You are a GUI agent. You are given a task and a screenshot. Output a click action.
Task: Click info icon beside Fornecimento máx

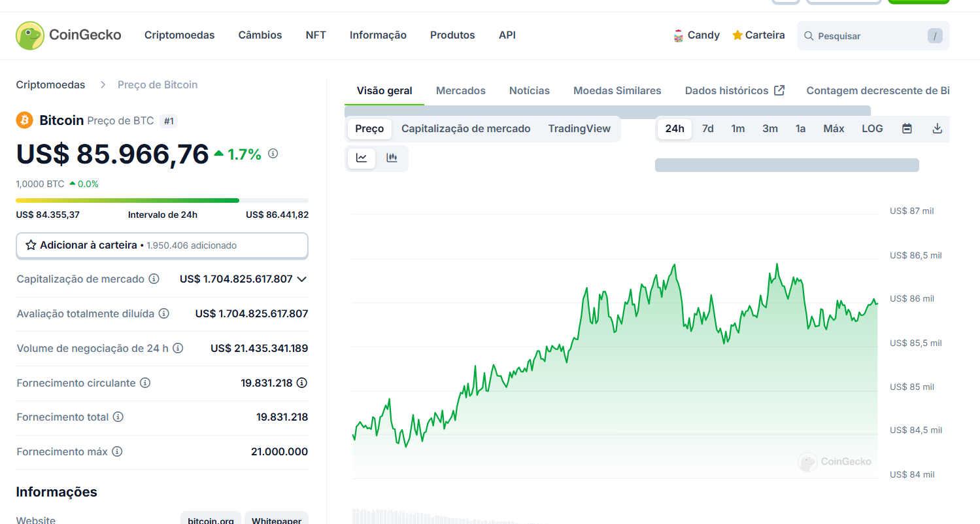coord(117,451)
